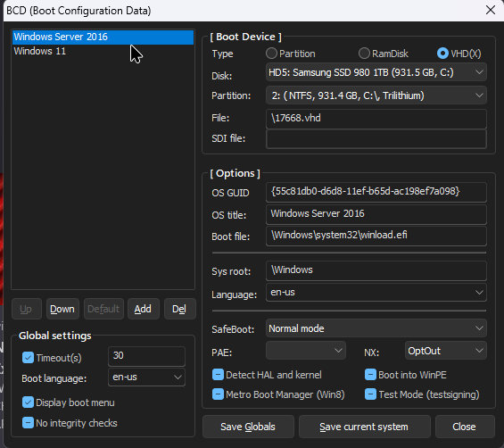Expand the Partition dropdown
Screen dimensions: 504x448
[x=376, y=95]
